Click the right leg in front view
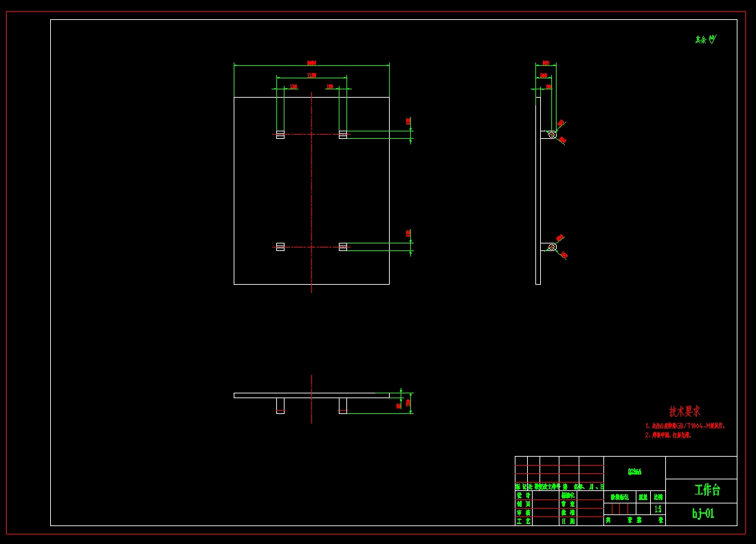 343,406
